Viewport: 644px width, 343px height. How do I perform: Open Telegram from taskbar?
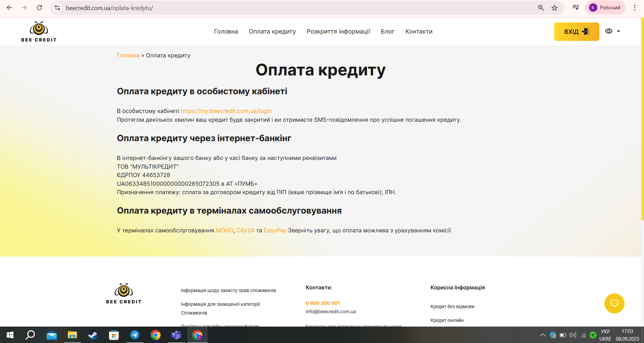coord(135,335)
